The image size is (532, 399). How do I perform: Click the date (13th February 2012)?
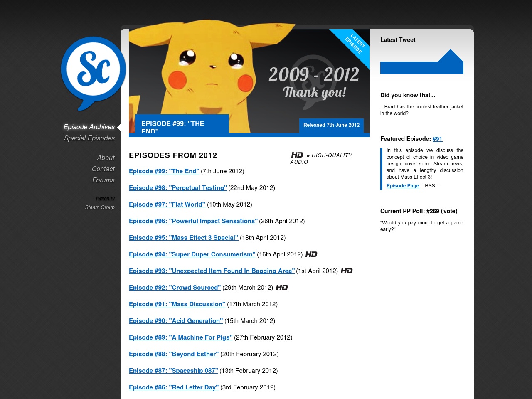(x=249, y=371)
